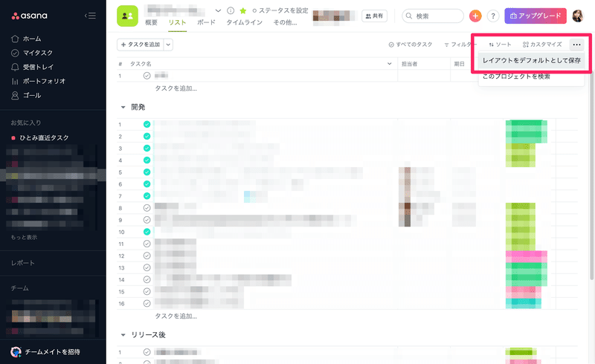Click the star favorite icon in the header

(243, 10)
